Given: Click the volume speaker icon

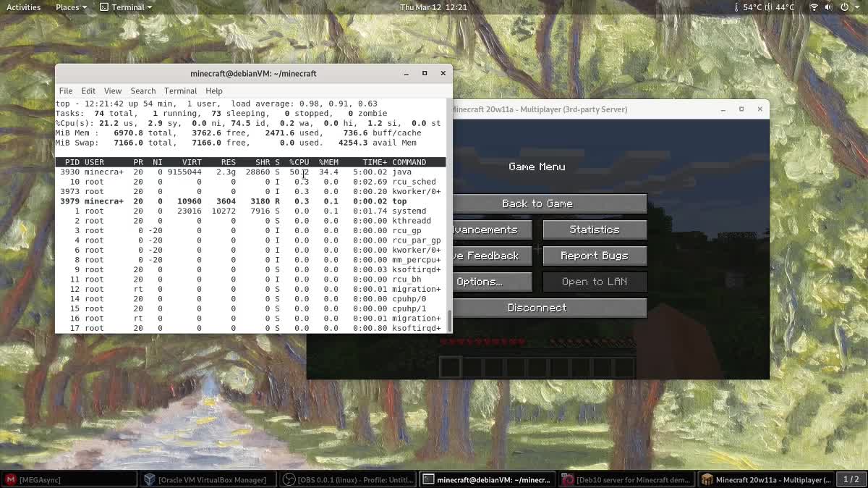Looking at the screenshot, I should [x=829, y=7].
